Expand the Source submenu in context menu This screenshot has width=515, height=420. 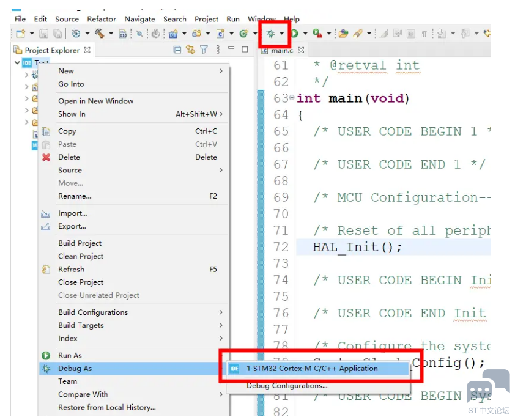click(221, 170)
